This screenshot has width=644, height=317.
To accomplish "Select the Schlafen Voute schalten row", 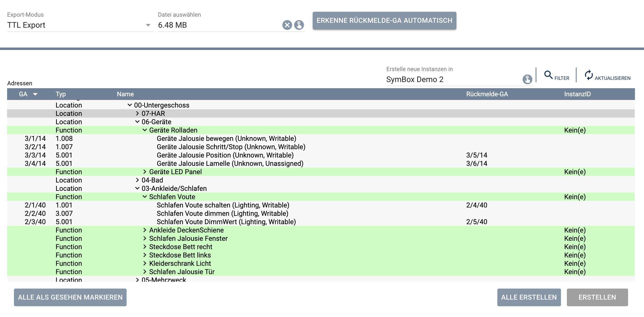I will pyautogui.click(x=223, y=205).
